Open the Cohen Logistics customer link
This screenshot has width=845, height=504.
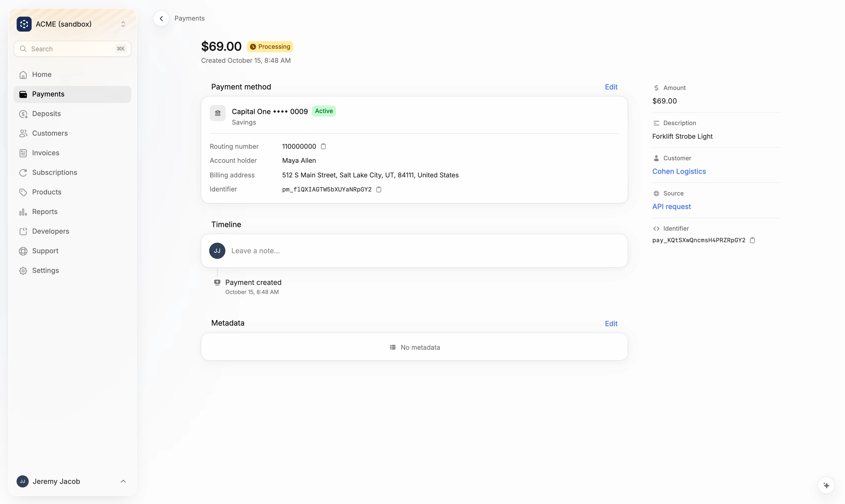click(679, 172)
